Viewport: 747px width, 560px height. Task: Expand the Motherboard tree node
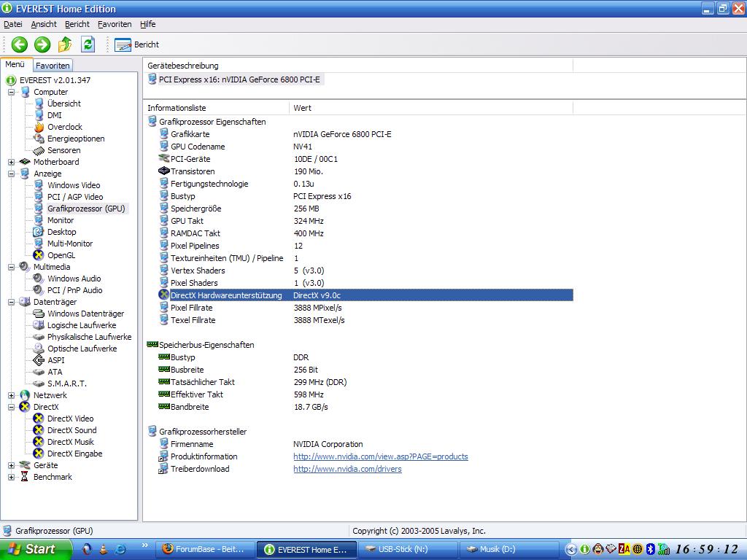(11, 162)
